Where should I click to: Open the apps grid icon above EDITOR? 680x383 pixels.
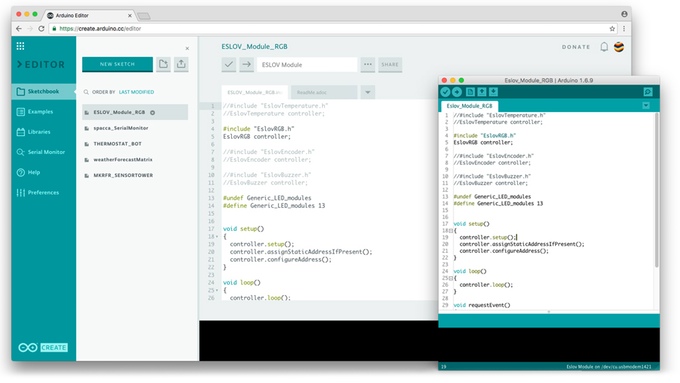20,46
